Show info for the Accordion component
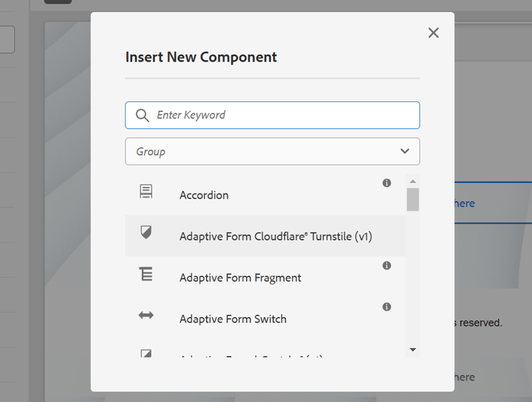The image size is (532, 402). coord(387,183)
